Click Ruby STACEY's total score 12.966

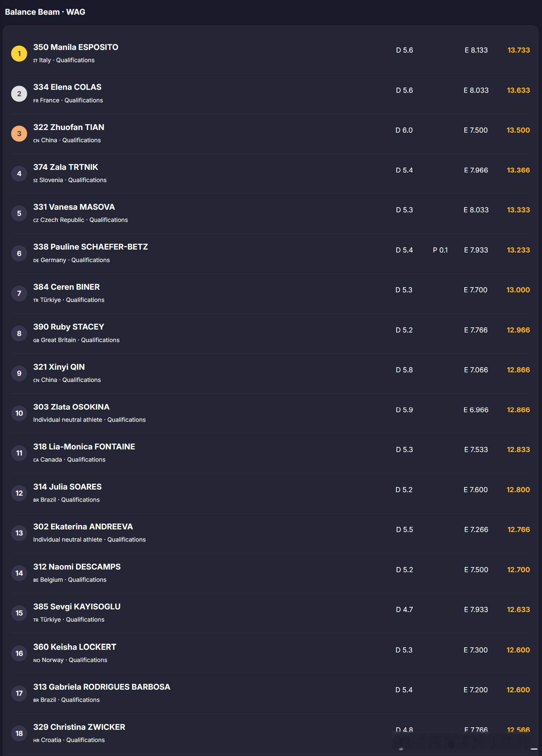(518, 330)
